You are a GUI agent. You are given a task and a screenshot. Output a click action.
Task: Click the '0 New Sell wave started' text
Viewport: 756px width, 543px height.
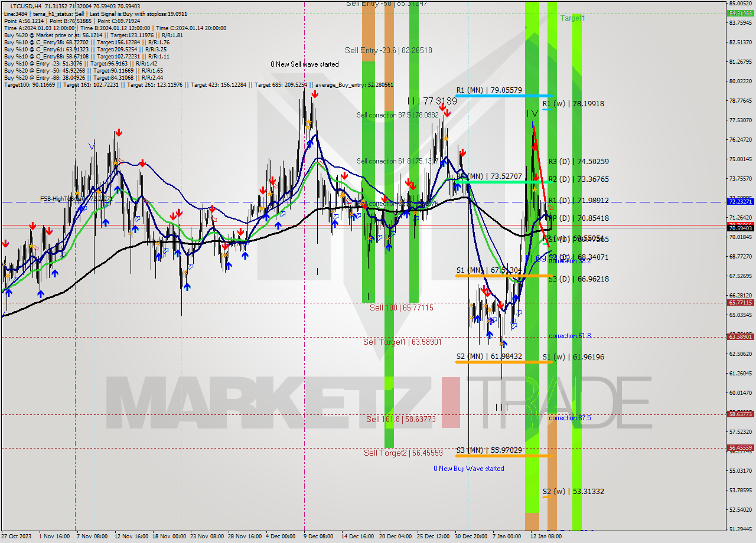(305, 64)
